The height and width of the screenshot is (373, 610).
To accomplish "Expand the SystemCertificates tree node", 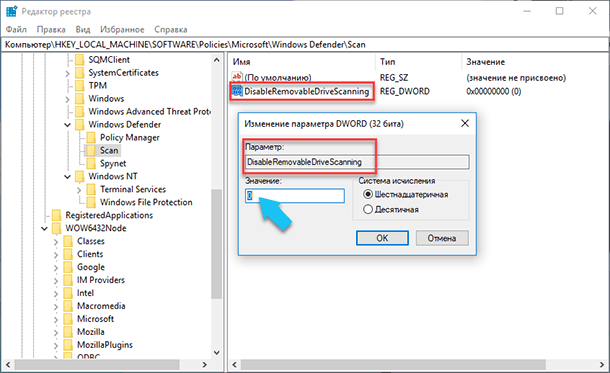I will point(67,73).
